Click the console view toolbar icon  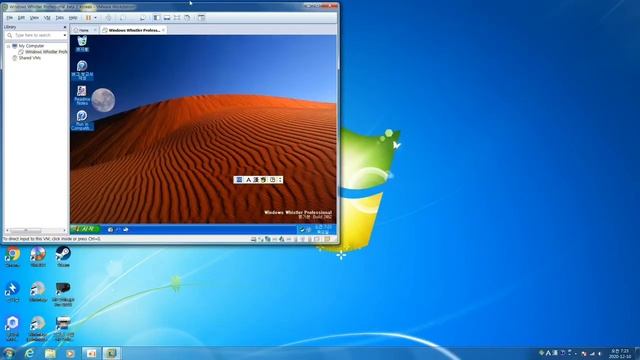(x=201, y=18)
